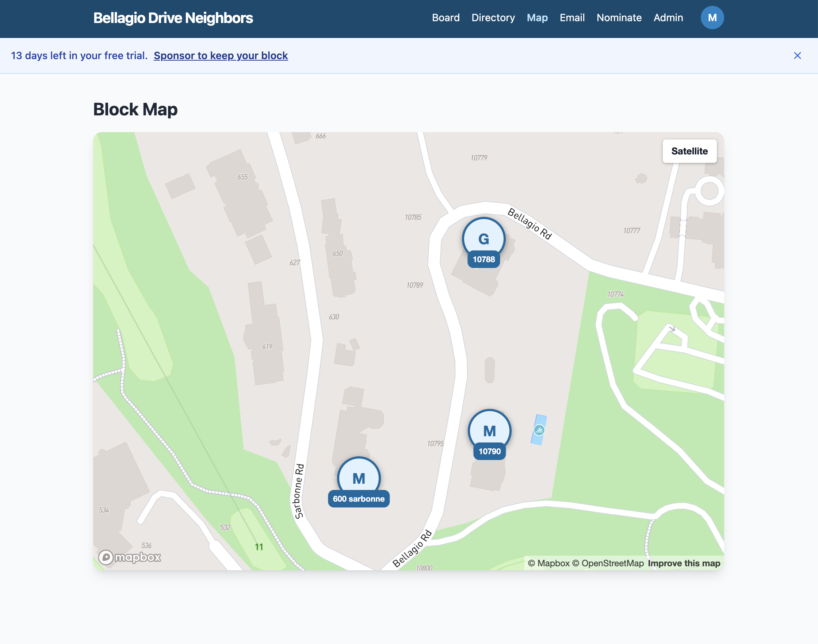Open the Improve this map link
Viewport: 818px width, 644px height.
[x=683, y=563]
